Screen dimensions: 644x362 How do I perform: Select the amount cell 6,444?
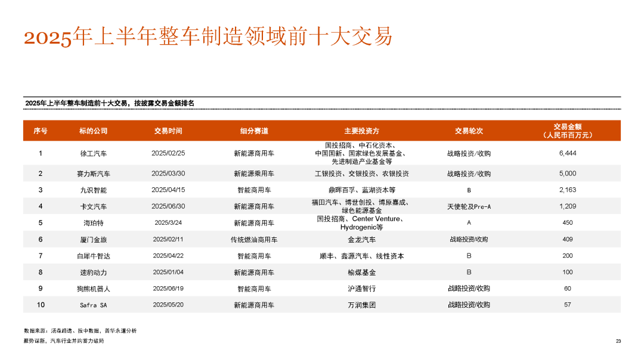click(x=567, y=153)
